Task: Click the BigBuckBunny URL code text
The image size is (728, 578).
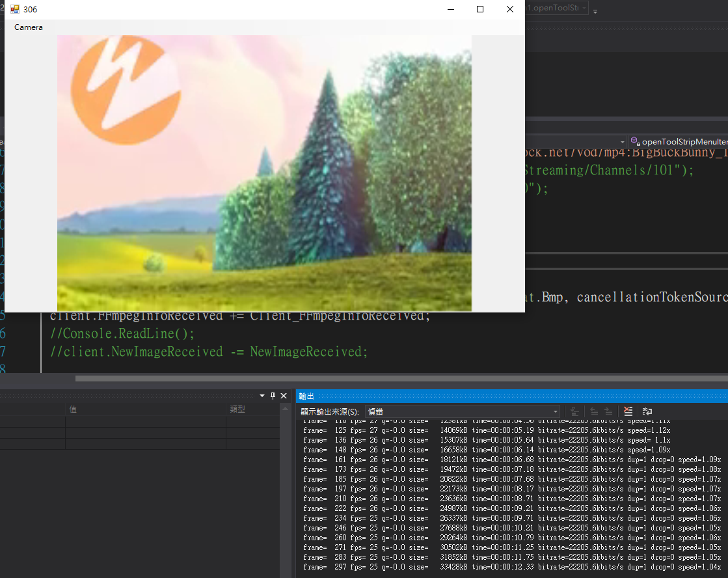Action: coord(627,153)
